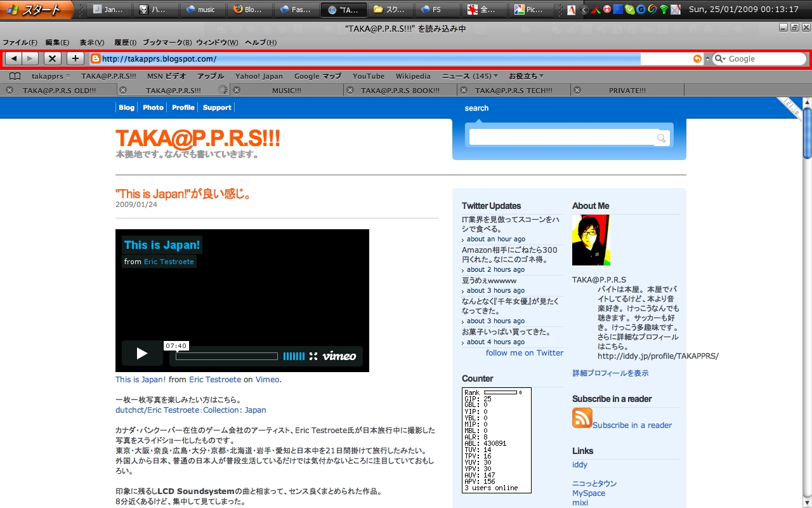
Task: Expand the takapprs bookmarks folder
Action: (x=51, y=76)
